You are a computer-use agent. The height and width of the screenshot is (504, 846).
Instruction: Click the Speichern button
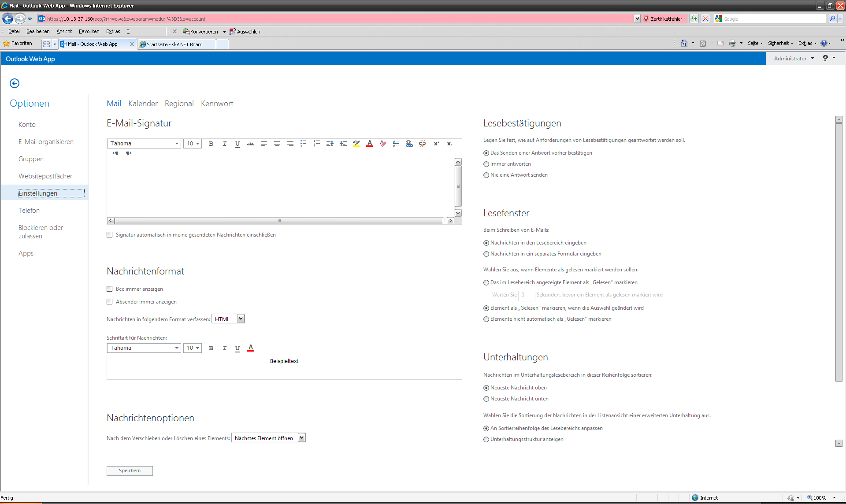(x=130, y=471)
